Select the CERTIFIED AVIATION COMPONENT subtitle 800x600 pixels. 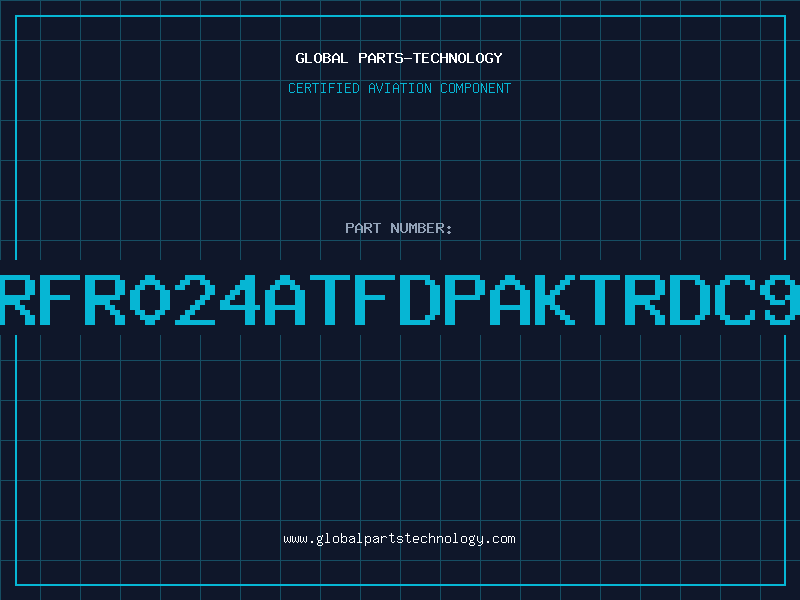tap(399, 88)
